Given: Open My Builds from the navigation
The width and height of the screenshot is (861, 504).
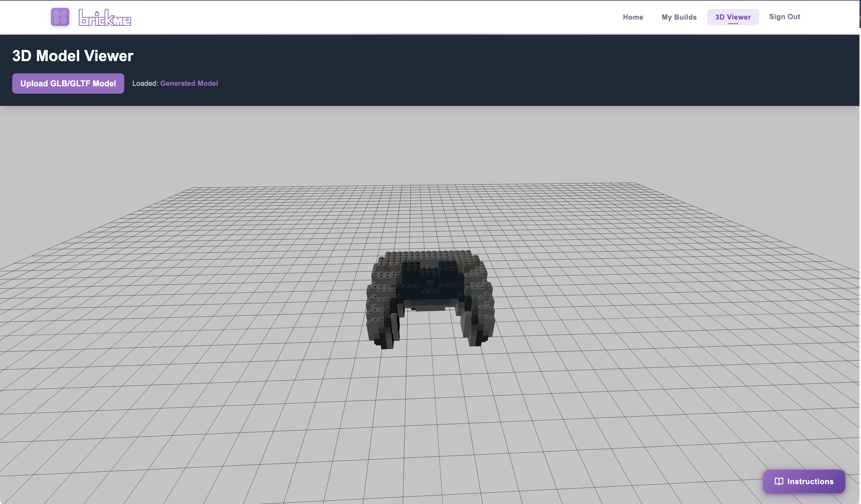Looking at the screenshot, I should click(x=679, y=17).
